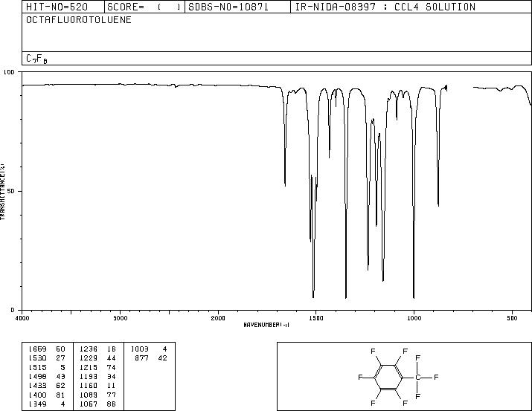The image size is (532, 411).
Task: Click the peak table row 1160 11
Action: tap(97, 386)
